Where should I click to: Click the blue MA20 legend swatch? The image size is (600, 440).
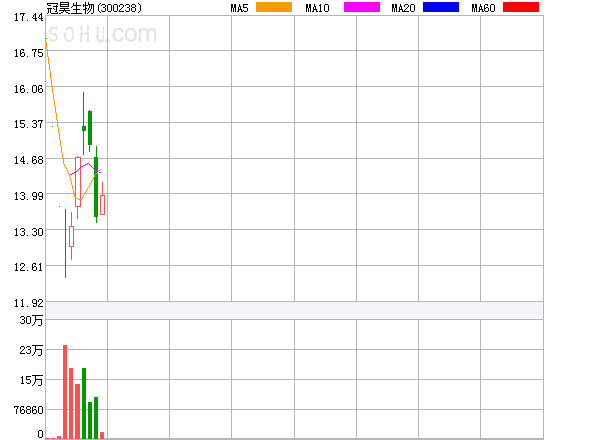click(441, 7)
